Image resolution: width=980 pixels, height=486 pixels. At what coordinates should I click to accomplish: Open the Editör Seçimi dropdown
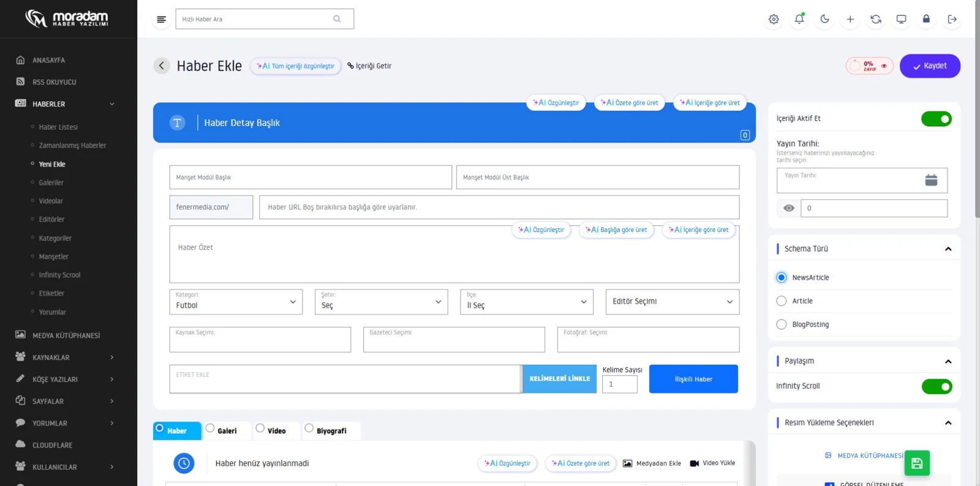point(673,302)
